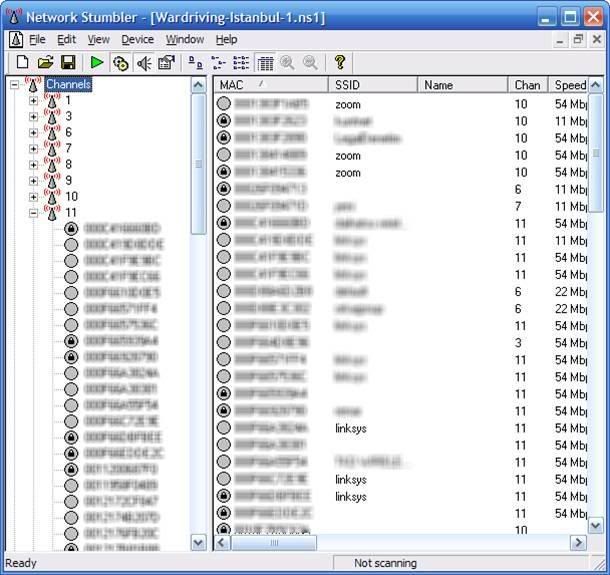Select the last 'linksys' row lock icon
The height and width of the screenshot is (575, 610).
click(x=224, y=496)
